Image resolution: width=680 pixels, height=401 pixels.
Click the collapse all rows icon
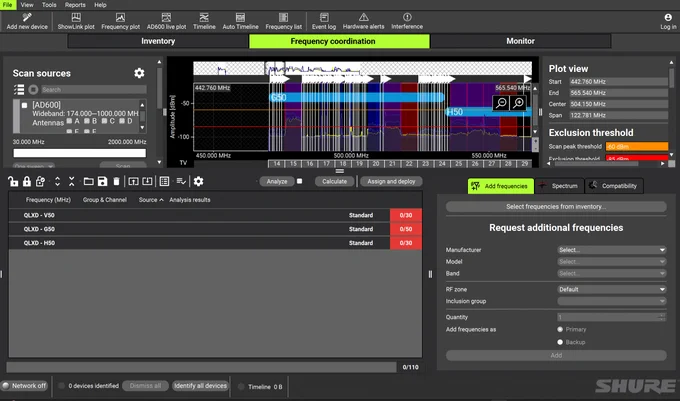[72, 181]
